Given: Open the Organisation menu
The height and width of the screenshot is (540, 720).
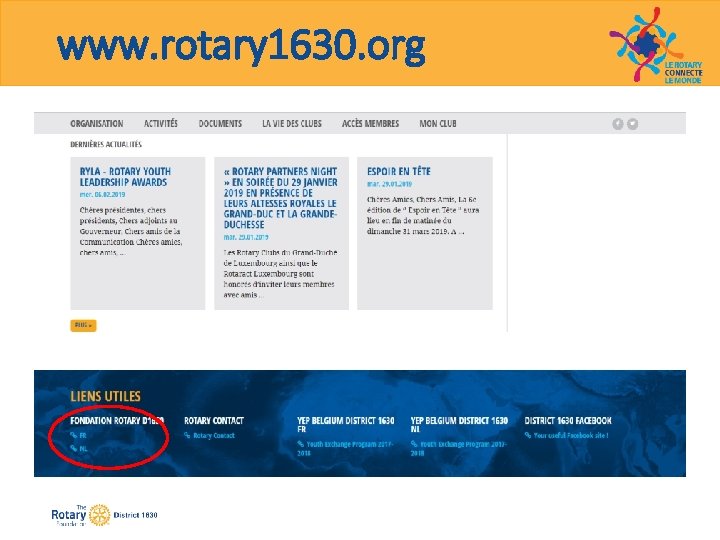Looking at the screenshot, I should (96, 124).
